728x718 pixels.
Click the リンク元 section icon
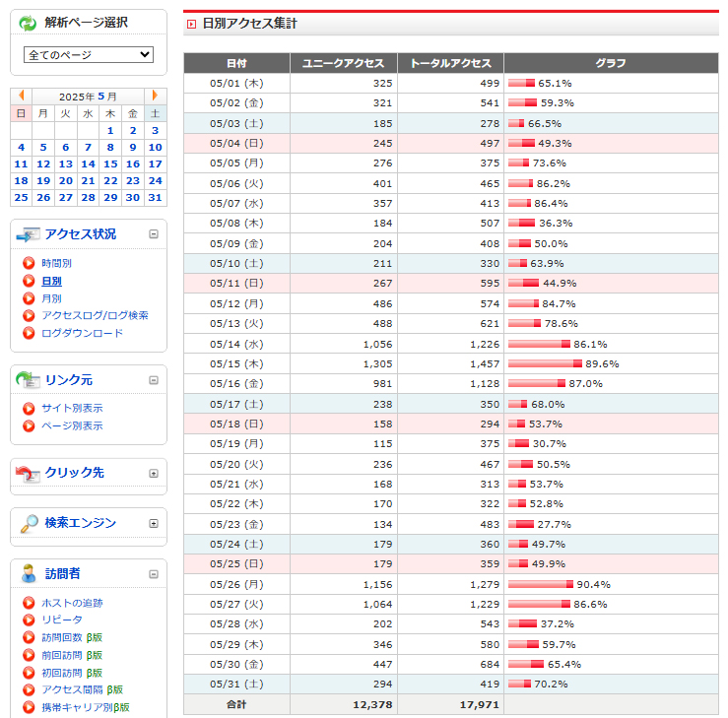click(29, 380)
